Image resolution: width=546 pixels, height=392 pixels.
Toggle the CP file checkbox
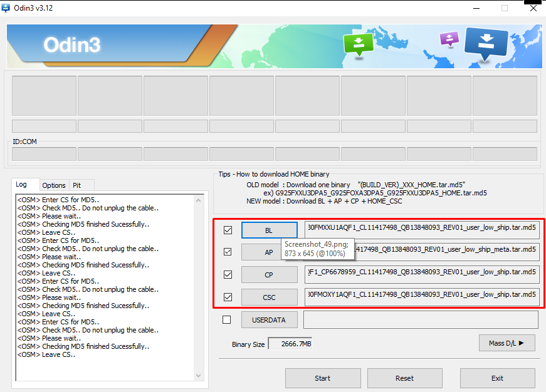[x=228, y=274]
